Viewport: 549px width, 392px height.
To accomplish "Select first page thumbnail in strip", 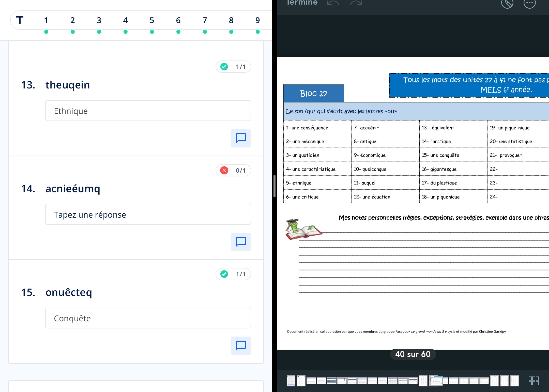I will (x=291, y=381).
